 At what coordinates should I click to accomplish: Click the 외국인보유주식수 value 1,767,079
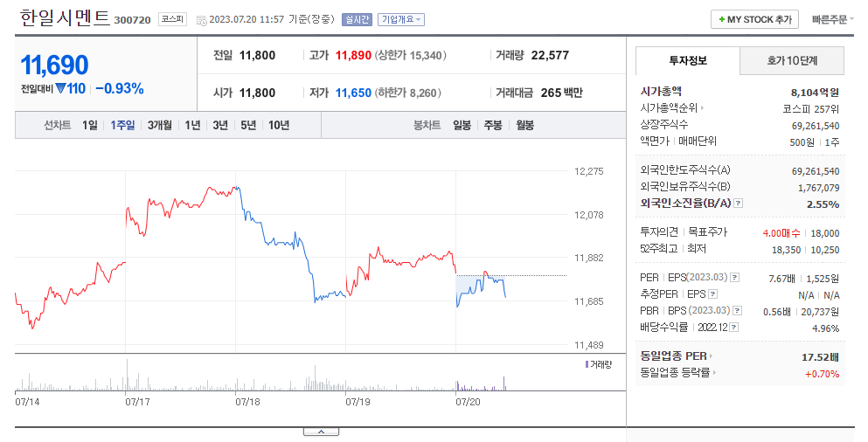(819, 188)
